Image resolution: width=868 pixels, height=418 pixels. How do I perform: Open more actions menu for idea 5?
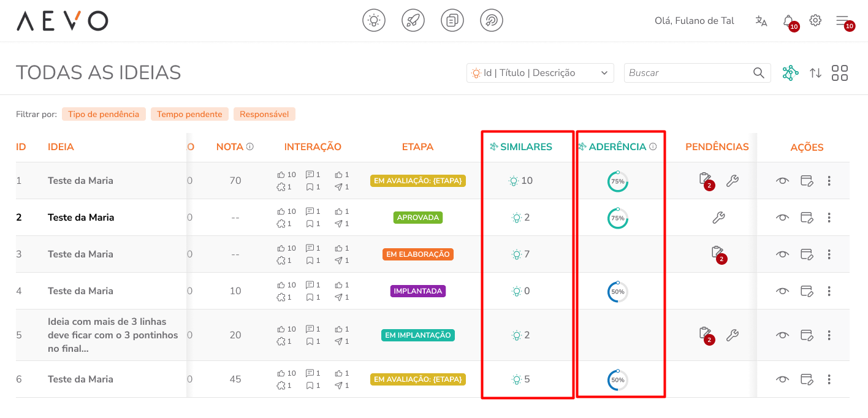829,335
